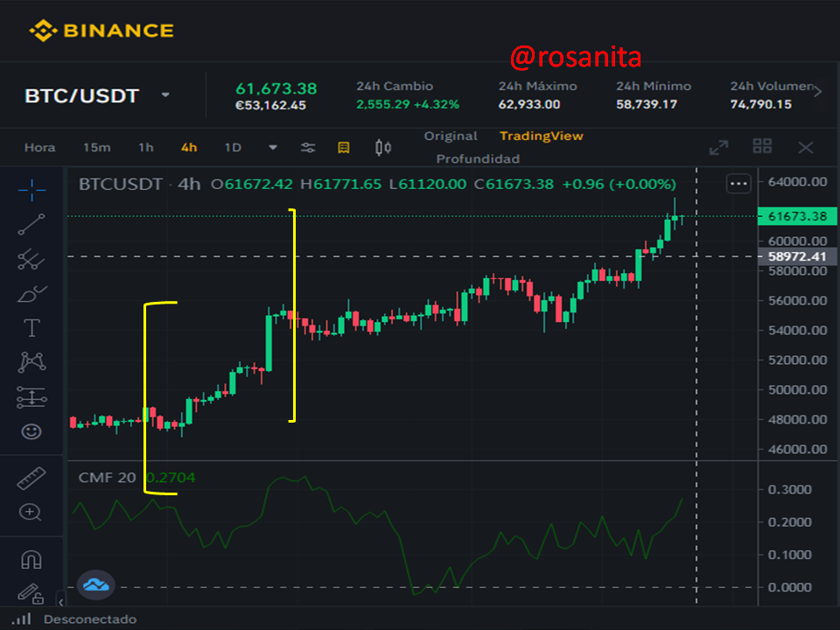Activate the zoom in tool
Viewport: 840px width, 630px height.
click(31, 512)
